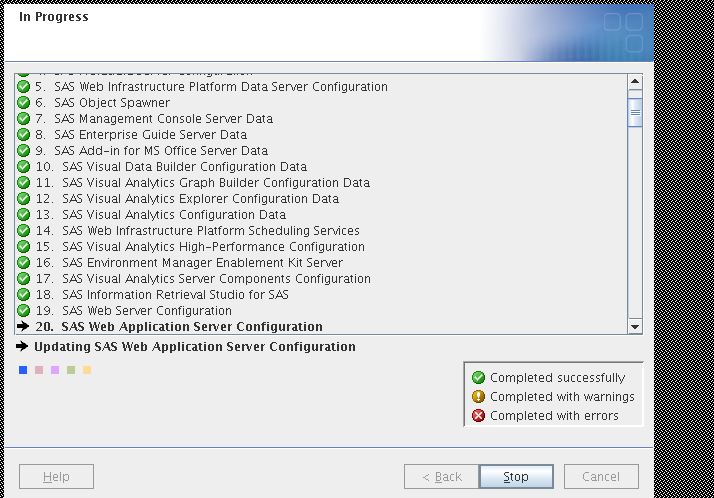Select SAS Add-in for MS Office Server Data

(161, 151)
